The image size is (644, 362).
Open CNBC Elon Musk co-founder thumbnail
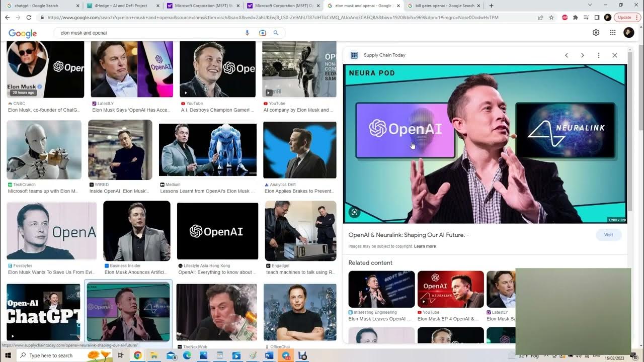coord(45,69)
